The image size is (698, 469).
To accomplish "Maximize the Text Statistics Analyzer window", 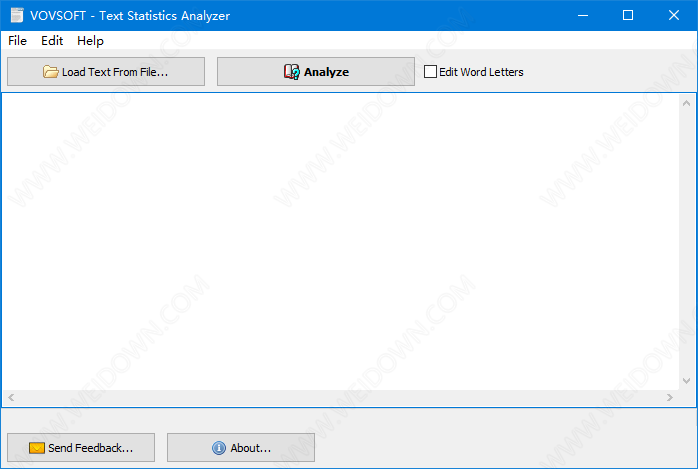I will click(628, 16).
